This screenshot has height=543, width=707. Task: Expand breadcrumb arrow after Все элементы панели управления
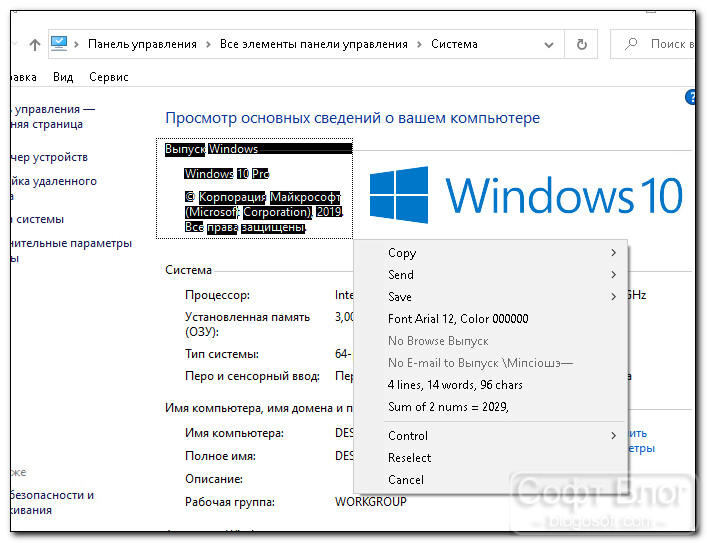click(x=419, y=44)
